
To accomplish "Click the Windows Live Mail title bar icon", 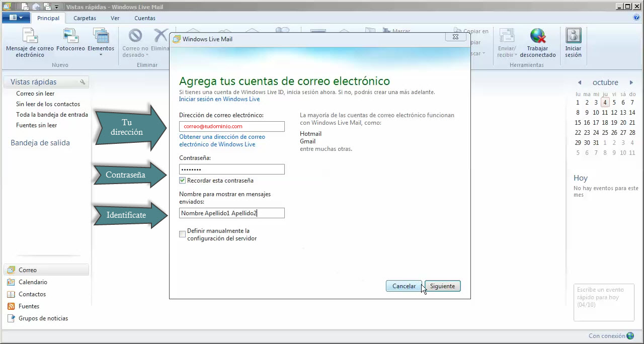I will pyautogui.click(x=7, y=7).
